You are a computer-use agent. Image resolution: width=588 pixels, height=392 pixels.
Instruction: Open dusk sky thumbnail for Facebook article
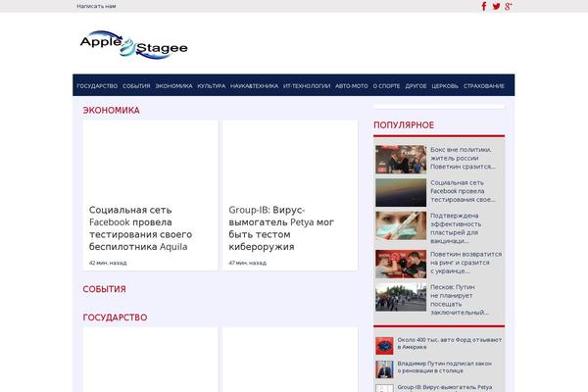point(401,192)
